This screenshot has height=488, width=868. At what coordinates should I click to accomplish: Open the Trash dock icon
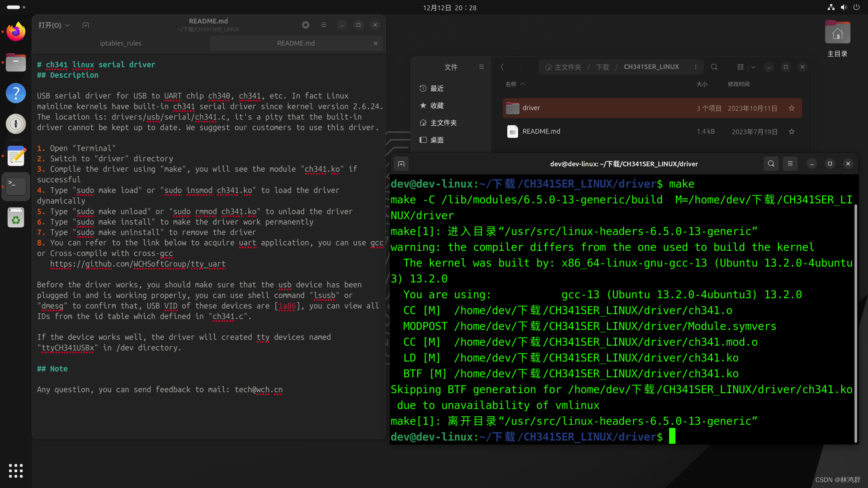pos(16,217)
